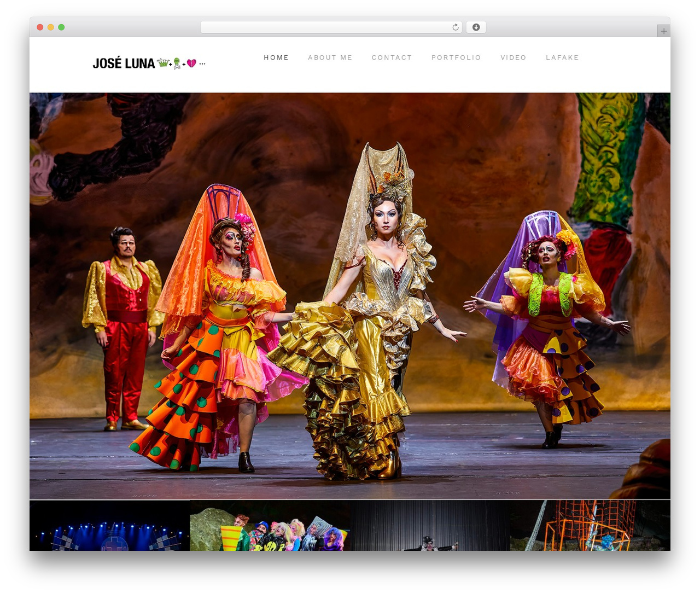The image size is (700, 593).
Task: Open the orange net structure thumbnail
Action: (590, 526)
